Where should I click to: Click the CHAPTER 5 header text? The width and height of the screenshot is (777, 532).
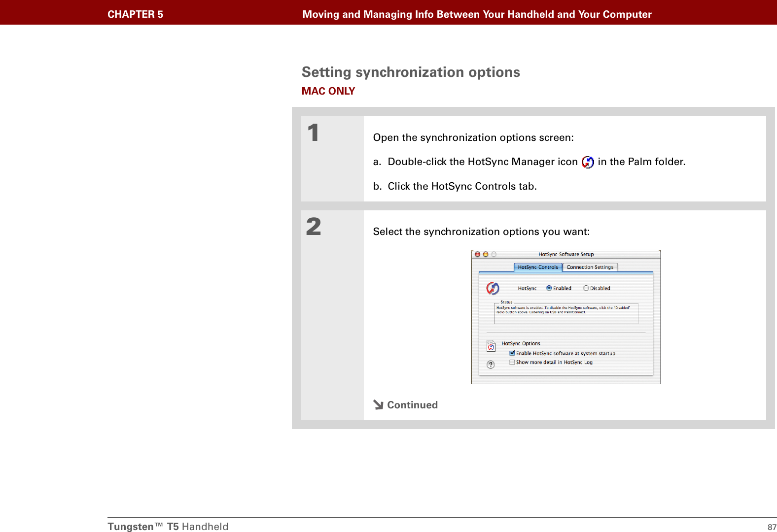tap(135, 14)
